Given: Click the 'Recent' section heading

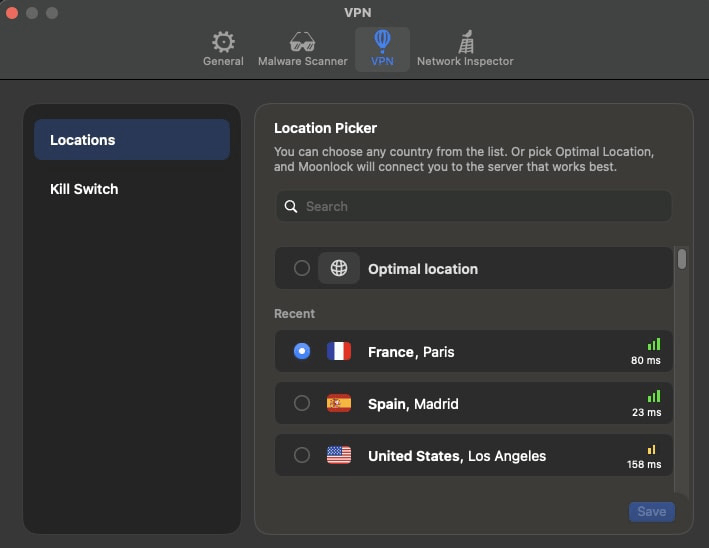Looking at the screenshot, I should click(x=294, y=314).
